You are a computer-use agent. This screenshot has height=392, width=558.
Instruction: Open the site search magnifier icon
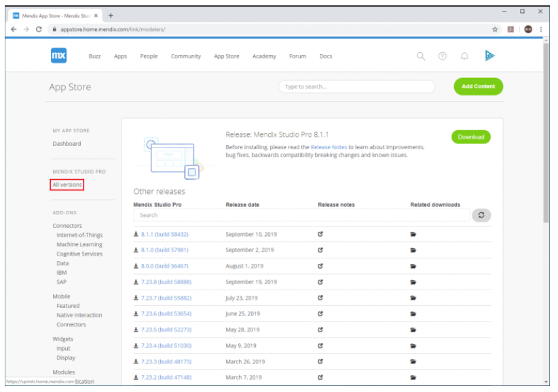click(421, 56)
